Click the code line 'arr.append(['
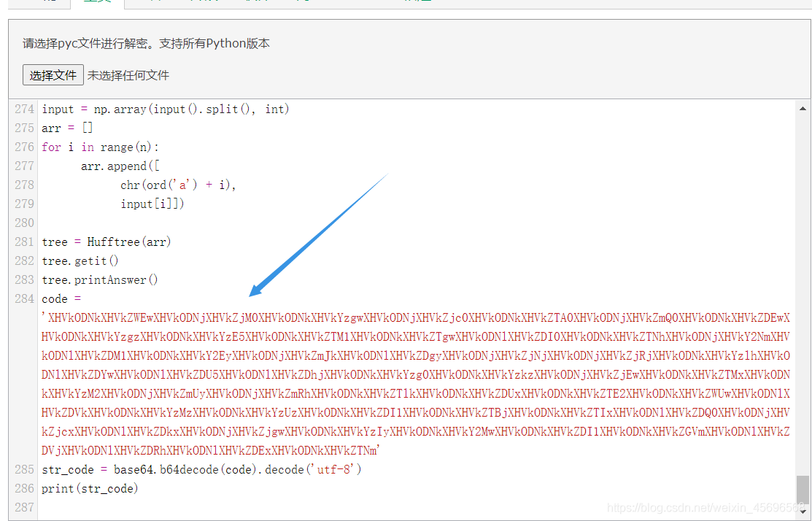This screenshot has height=521, width=812. click(x=120, y=166)
